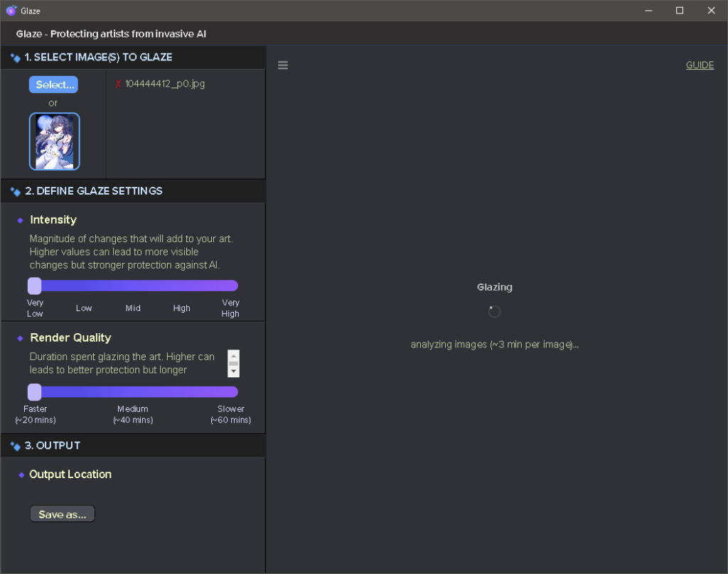The width and height of the screenshot is (728, 574).
Task: Click the High intensity label
Action: click(181, 308)
